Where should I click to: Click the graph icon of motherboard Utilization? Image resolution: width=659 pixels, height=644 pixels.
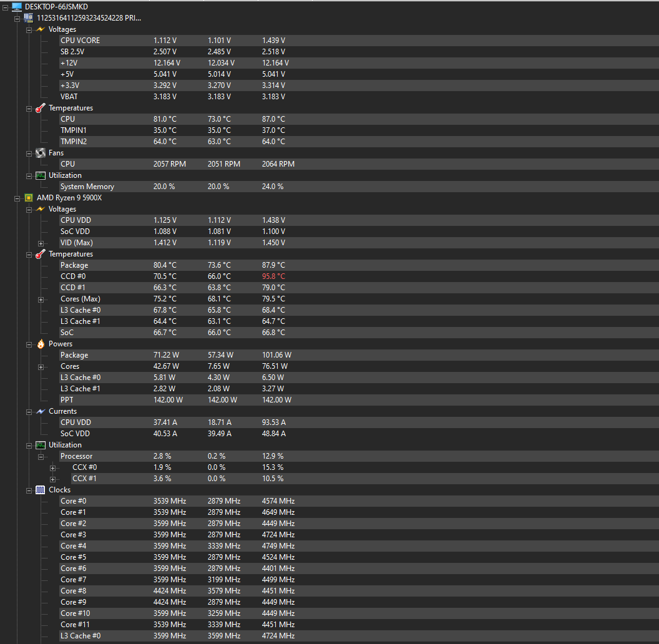41,175
